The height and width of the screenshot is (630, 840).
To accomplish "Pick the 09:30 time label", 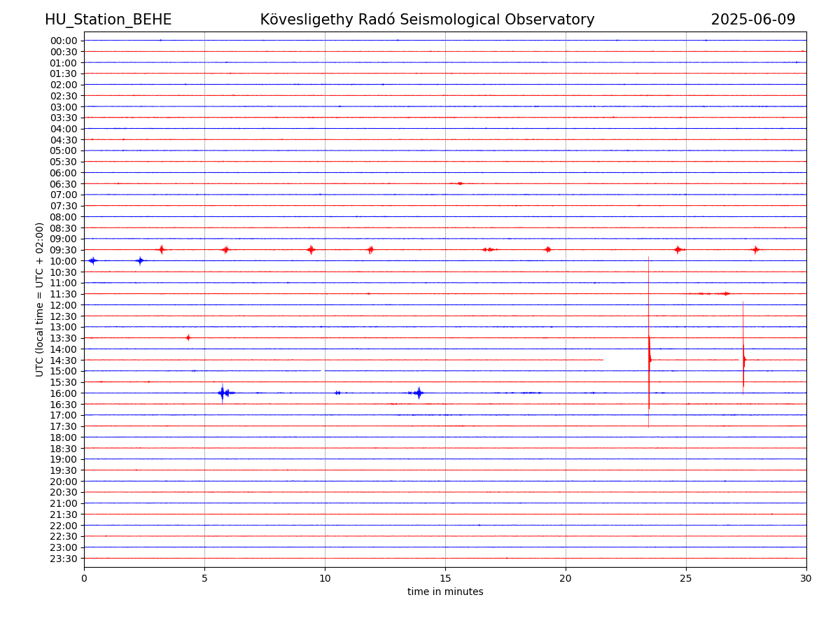I will [x=64, y=250].
